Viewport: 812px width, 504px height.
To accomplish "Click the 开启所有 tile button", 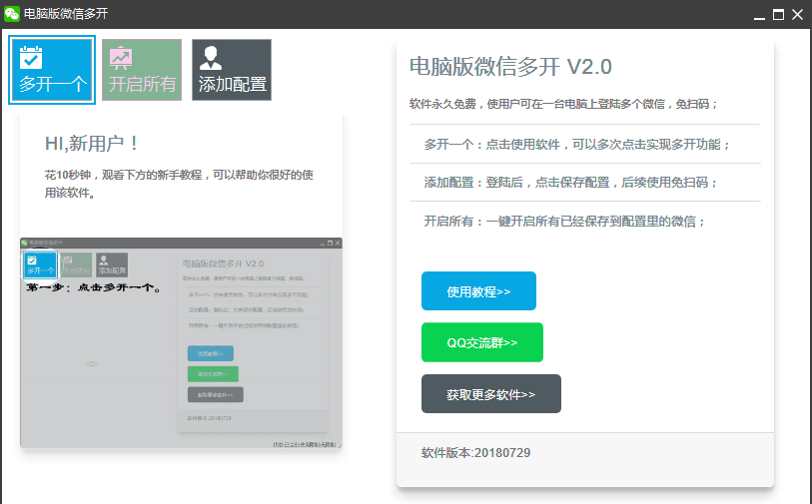I will pyautogui.click(x=142, y=70).
